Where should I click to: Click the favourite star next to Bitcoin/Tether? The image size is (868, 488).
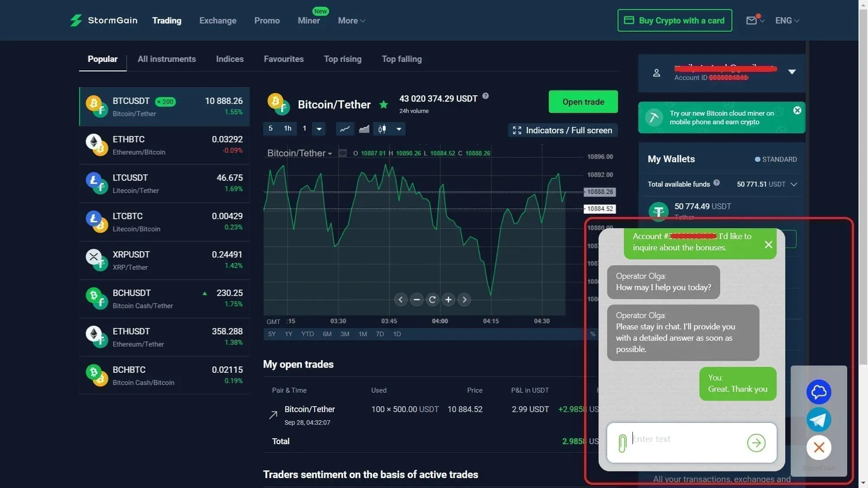point(384,105)
